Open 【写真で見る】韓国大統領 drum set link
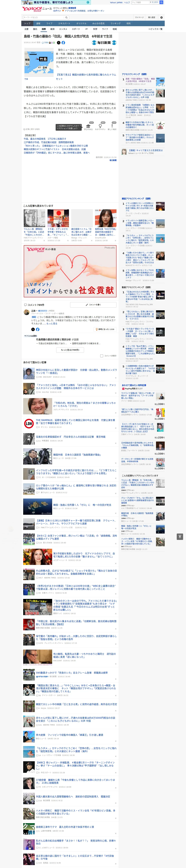The height and width of the screenshot is (868, 186). coord(86,77)
